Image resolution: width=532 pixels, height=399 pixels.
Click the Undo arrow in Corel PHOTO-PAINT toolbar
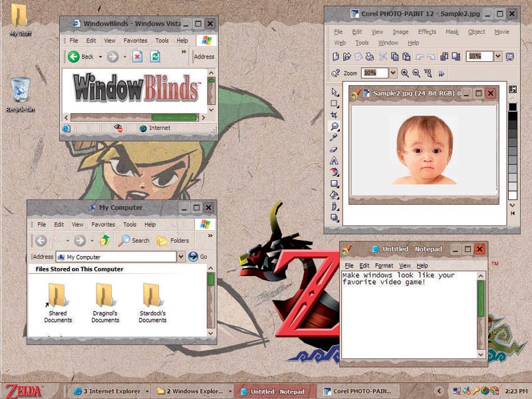click(x=420, y=57)
